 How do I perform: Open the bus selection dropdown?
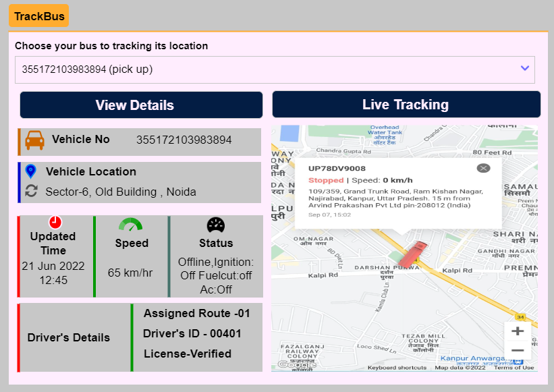point(275,69)
